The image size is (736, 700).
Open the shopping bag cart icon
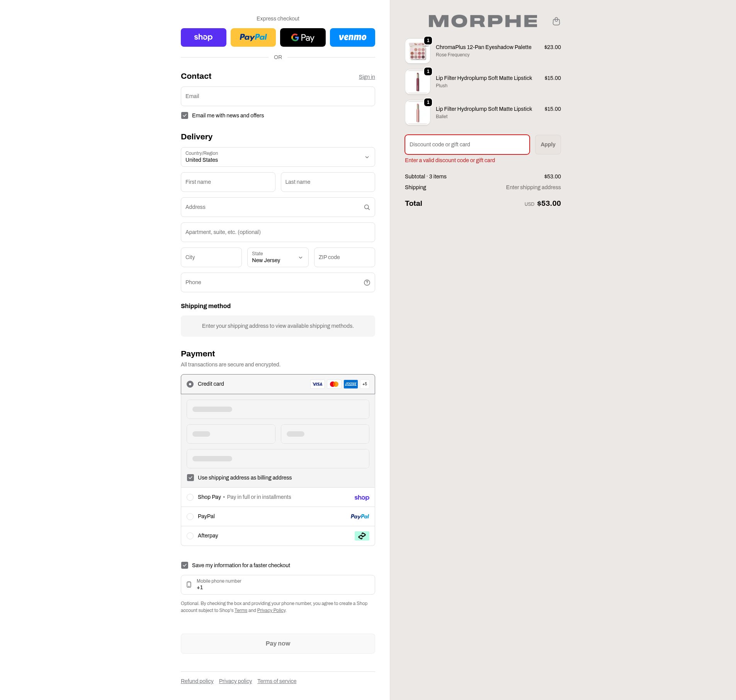tap(556, 21)
